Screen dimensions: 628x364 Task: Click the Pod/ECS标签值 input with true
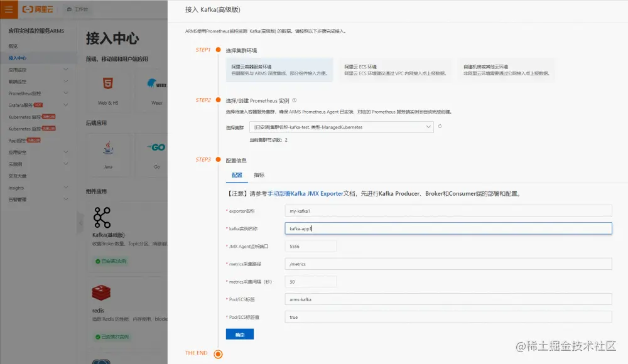pos(448,317)
